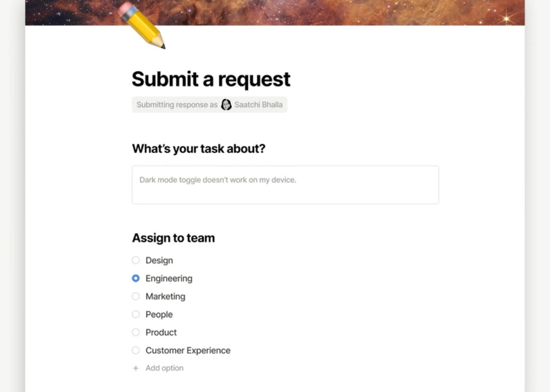The width and height of the screenshot is (550, 392).
Task: Select the Design radio button
Action: tap(136, 260)
